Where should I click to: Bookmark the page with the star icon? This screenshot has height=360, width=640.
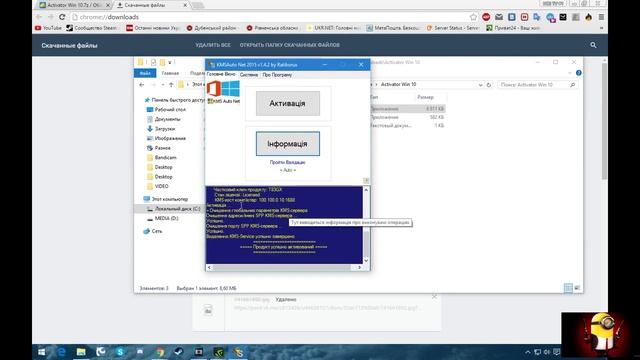pos(473,17)
